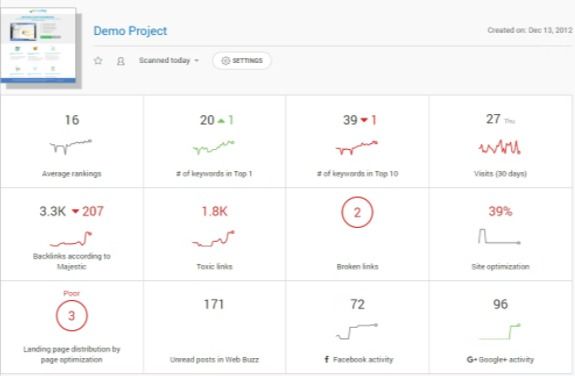
Task: Click the green up arrow beside 20
Action: (221, 120)
